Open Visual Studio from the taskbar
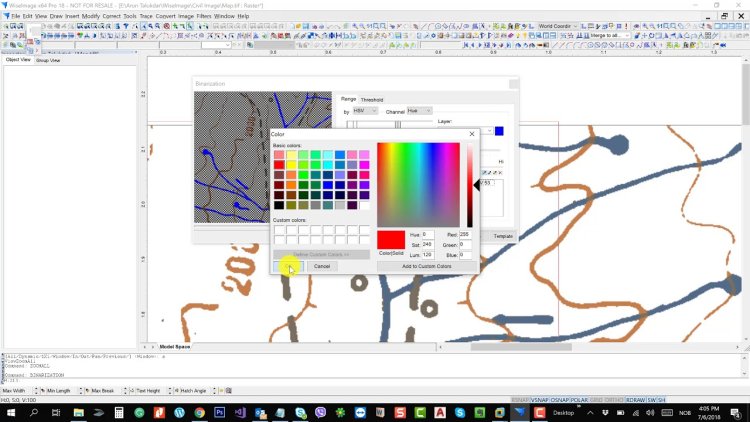 point(240,412)
